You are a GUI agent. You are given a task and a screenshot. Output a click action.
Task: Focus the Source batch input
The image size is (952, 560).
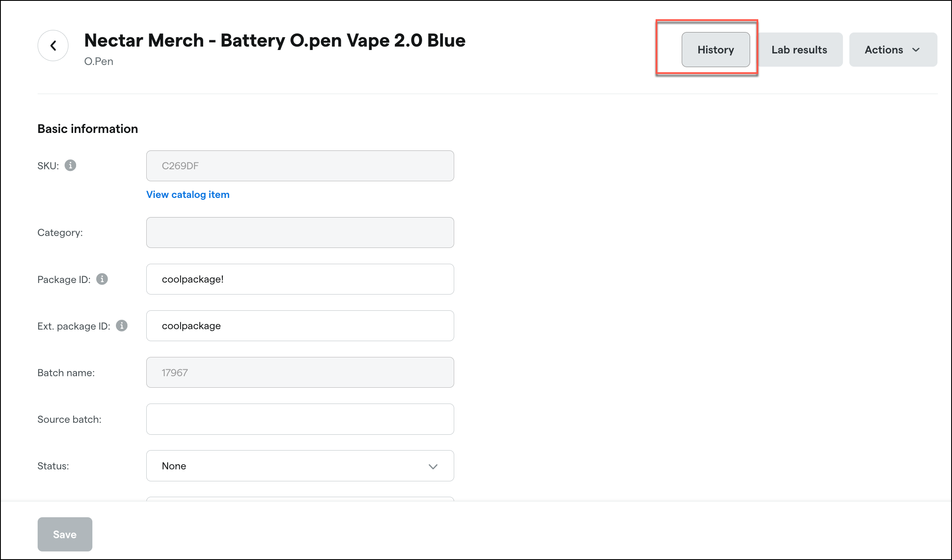pos(300,419)
